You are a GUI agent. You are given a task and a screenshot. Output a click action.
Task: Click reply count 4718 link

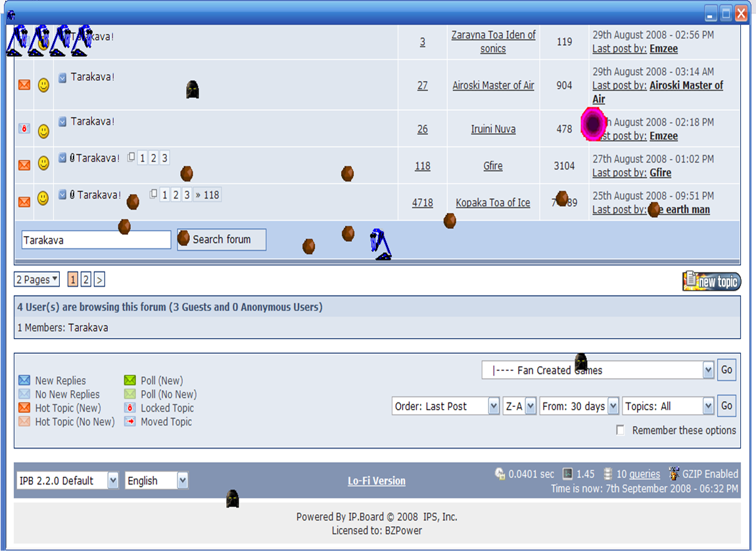[422, 203]
